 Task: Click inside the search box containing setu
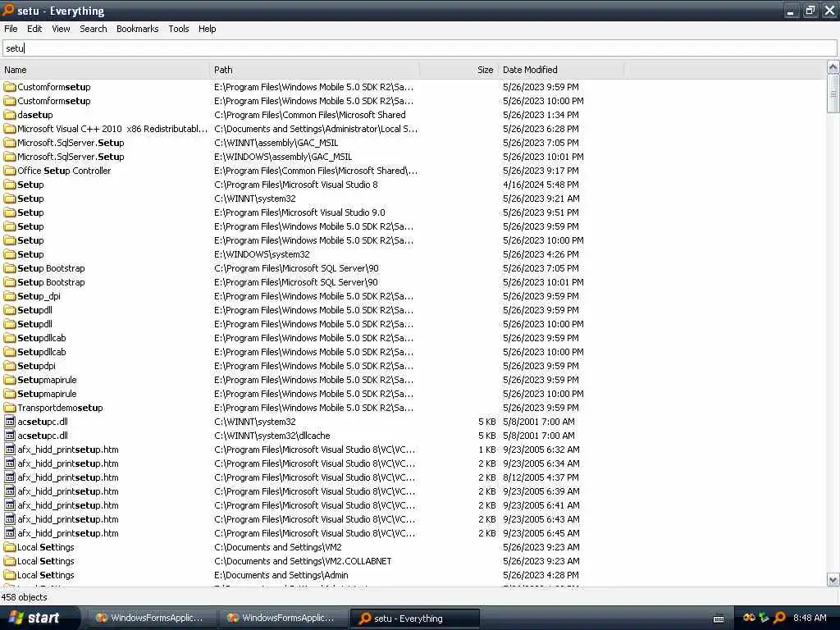(419, 48)
